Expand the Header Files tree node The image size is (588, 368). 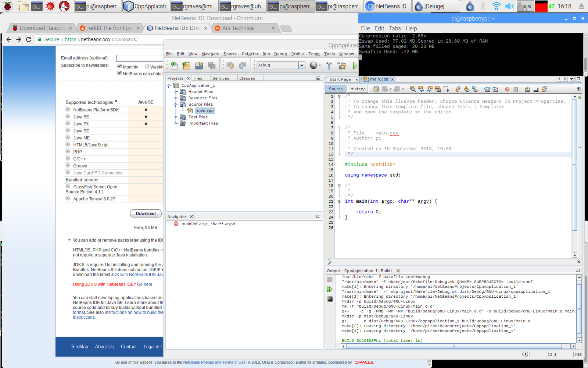(176, 92)
